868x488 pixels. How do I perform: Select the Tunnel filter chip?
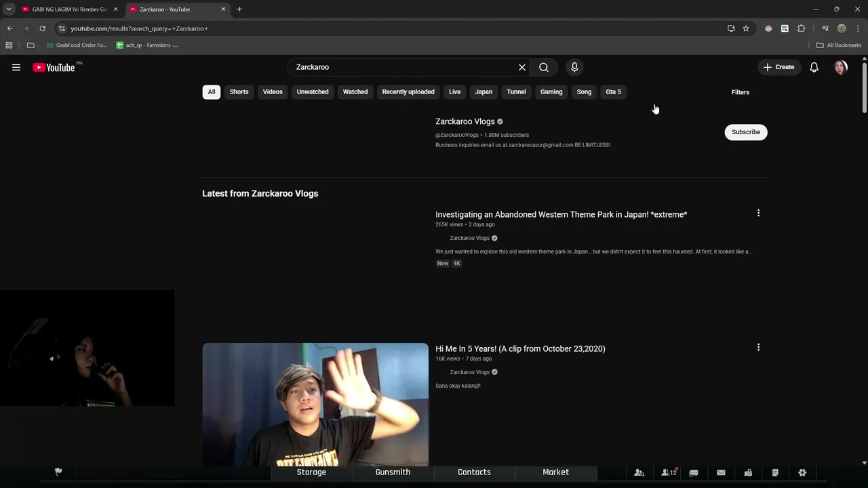[x=516, y=92]
